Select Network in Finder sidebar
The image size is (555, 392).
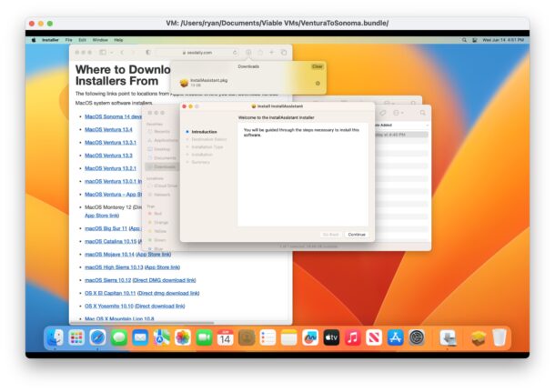(162, 195)
